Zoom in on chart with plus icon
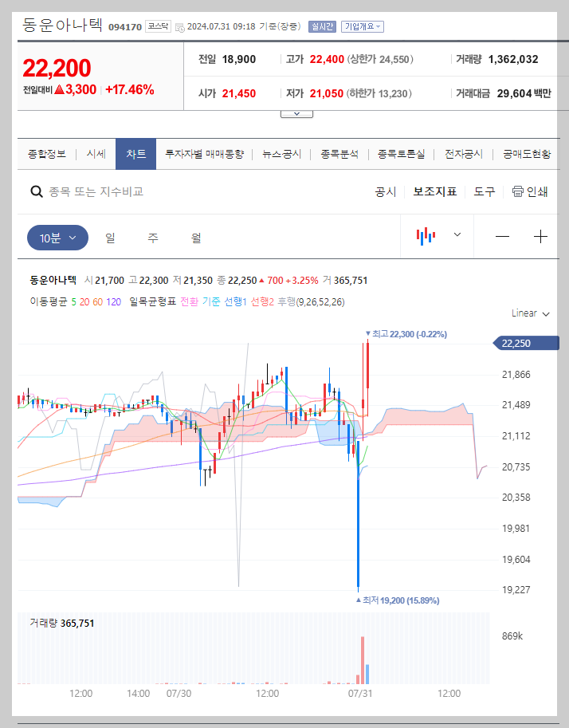569x728 pixels. 541,236
